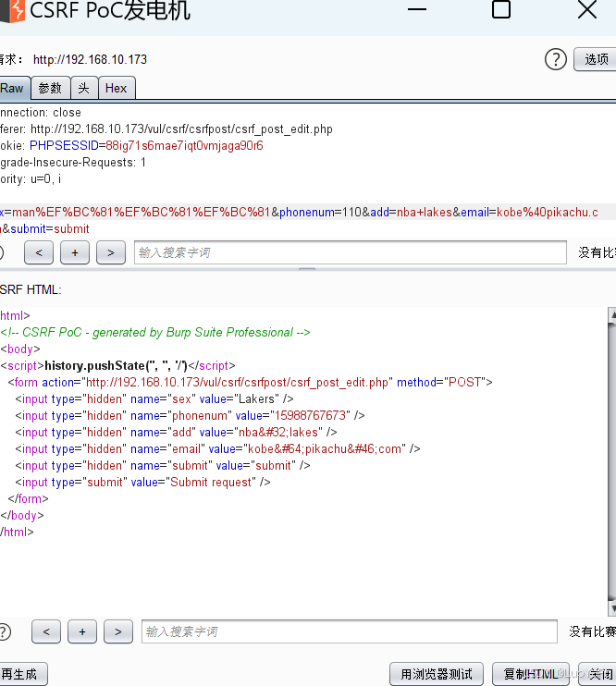616x686 pixels.
Task: Switch to the Hex tab
Action: point(117,88)
